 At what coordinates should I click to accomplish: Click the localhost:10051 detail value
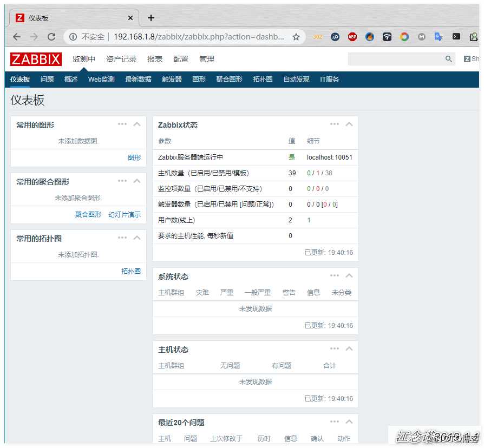pyautogui.click(x=329, y=157)
